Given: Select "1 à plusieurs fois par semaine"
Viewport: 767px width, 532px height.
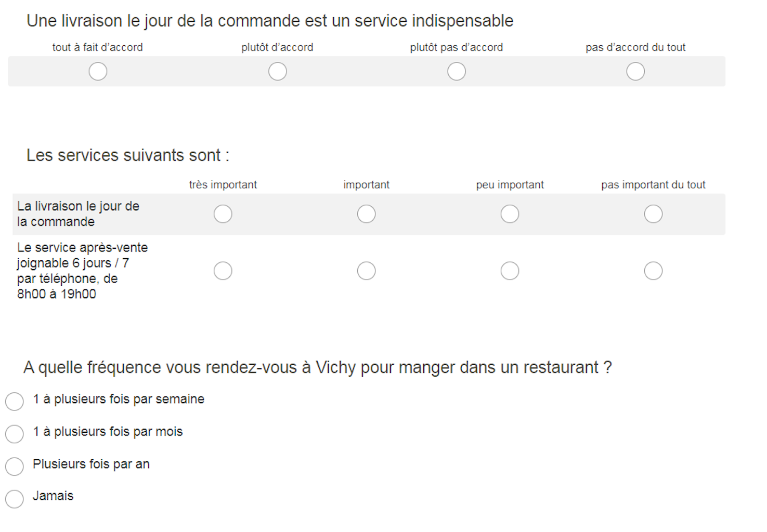Looking at the screenshot, I should coord(14,402).
